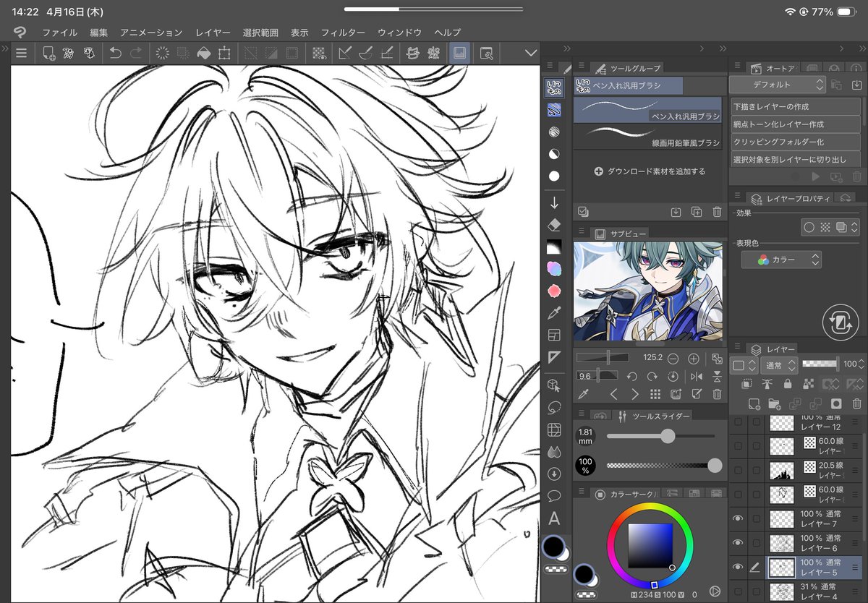The width and height of the screenshot is (868, 603).
Task: Click the color square in the color circle
Action: [650, 544]
